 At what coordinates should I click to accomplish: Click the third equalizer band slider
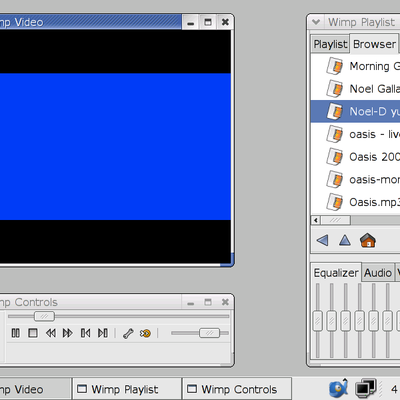(x=346, y=321)
